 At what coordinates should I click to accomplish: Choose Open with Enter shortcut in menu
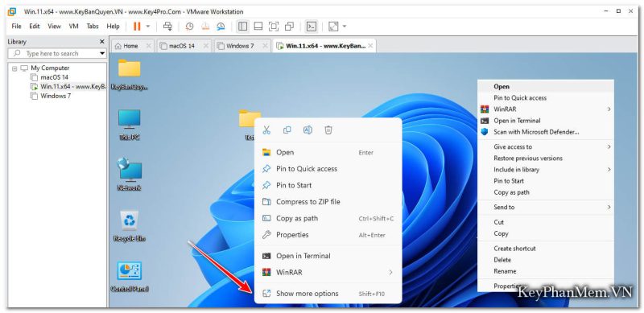(x=328, y=152)
